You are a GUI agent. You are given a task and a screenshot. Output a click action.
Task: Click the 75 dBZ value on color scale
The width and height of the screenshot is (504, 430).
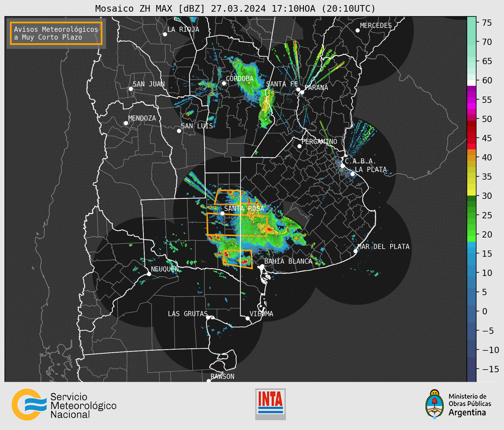(x=487, y=23)
